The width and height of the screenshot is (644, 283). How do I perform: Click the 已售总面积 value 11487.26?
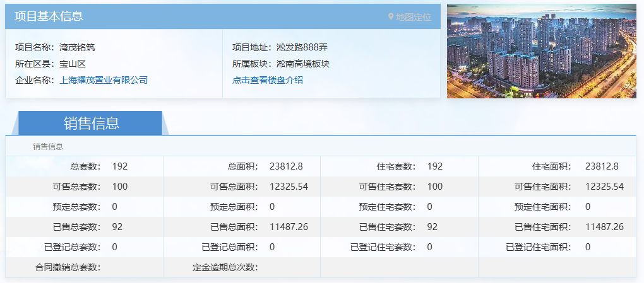[x=289, y=227]
